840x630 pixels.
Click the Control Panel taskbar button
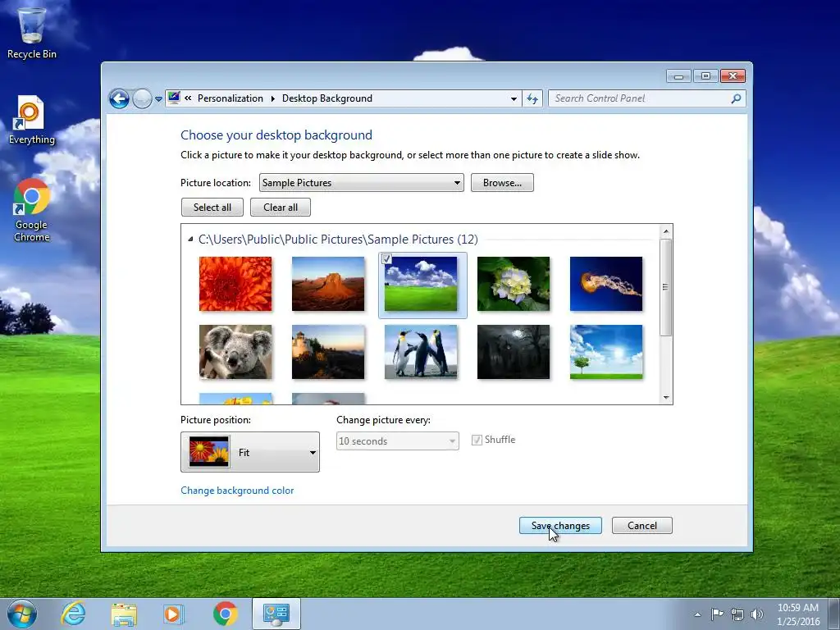click(x=276, y=614)
